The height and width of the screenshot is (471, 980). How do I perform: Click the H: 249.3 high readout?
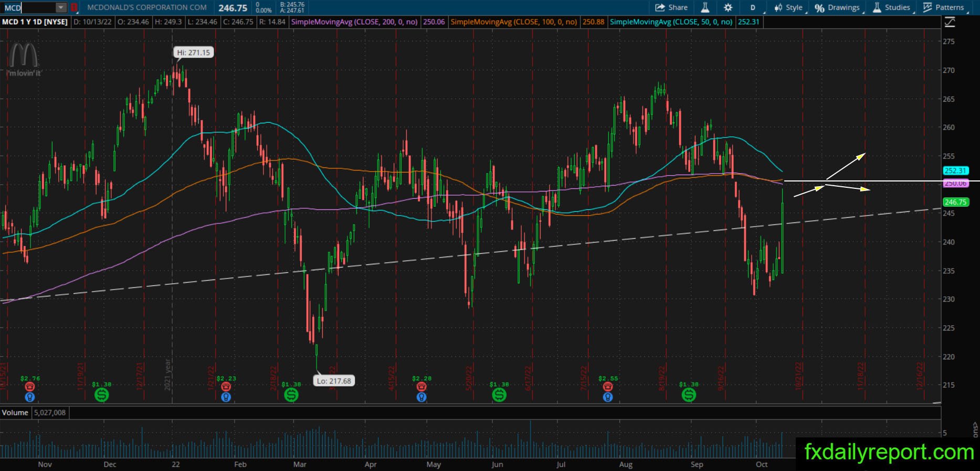(167, 22)
